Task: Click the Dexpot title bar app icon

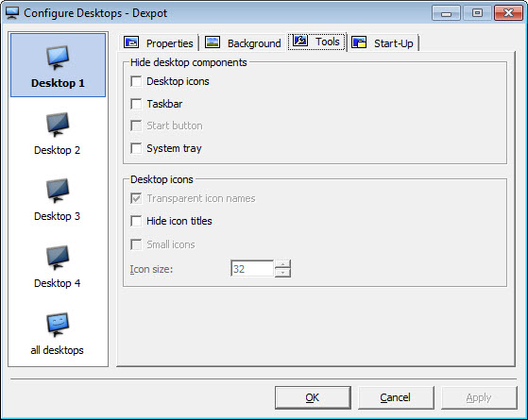Action: (x=12, y=13)
